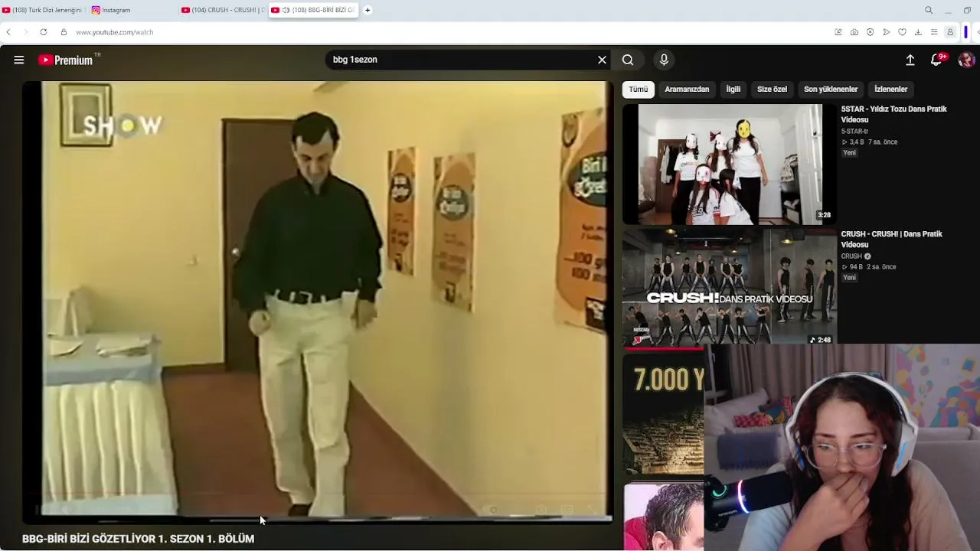Select the 'Tümü' filter chip
This screenshot has height=551, width=980.
639,90
